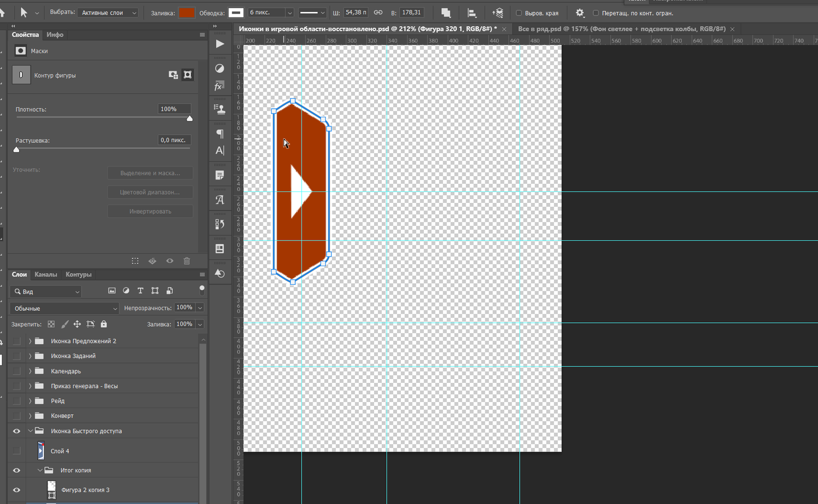This screenshot has width=818, height=504.
Task: Switch to the 'Каналы' tab
Action: click(x=46, y=274)
